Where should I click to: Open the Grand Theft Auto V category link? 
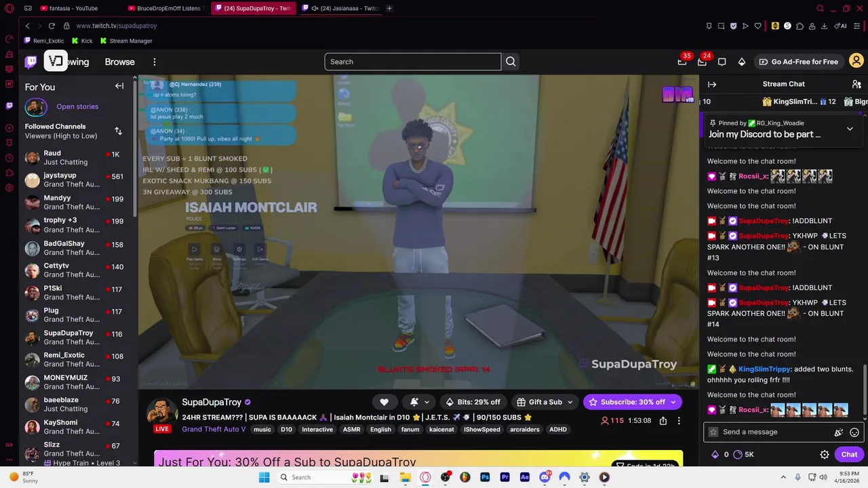pyautogui.click(x=214, y=429)
